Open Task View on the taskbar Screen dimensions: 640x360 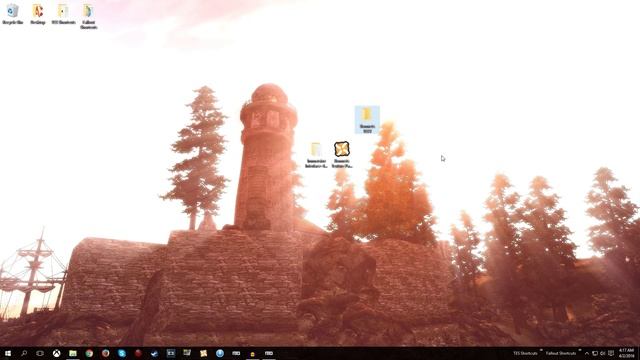tap(40, 353)
